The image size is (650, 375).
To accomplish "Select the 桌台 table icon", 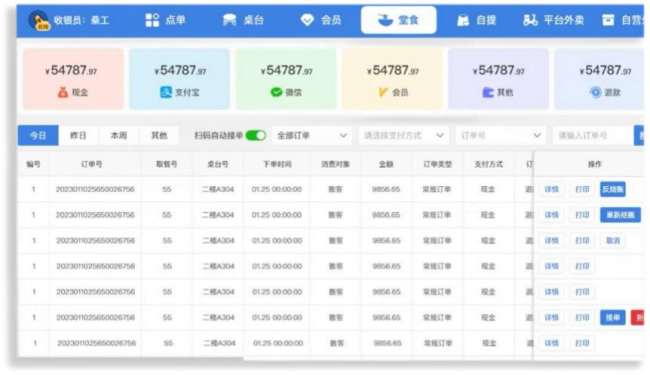I will coord(229,20).
